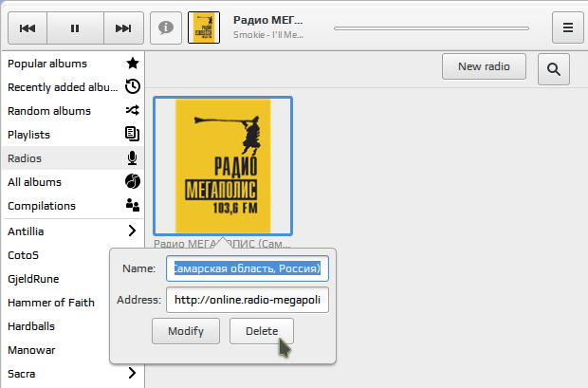The height and width of the screenshot is (388, 588).
Task: Pause the current radio playback
Action: point(75,28)
